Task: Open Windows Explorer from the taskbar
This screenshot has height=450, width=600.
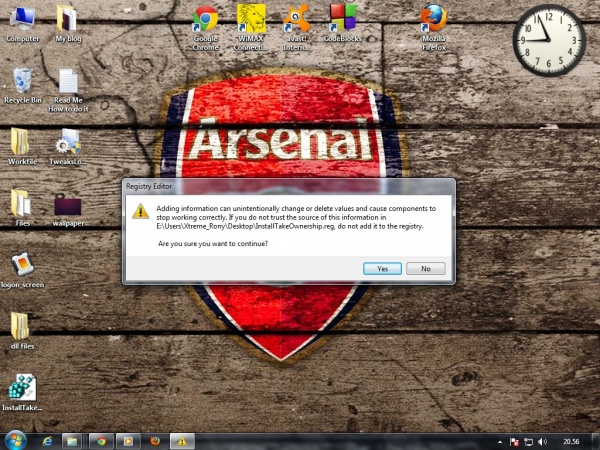Action: [72, 442]
